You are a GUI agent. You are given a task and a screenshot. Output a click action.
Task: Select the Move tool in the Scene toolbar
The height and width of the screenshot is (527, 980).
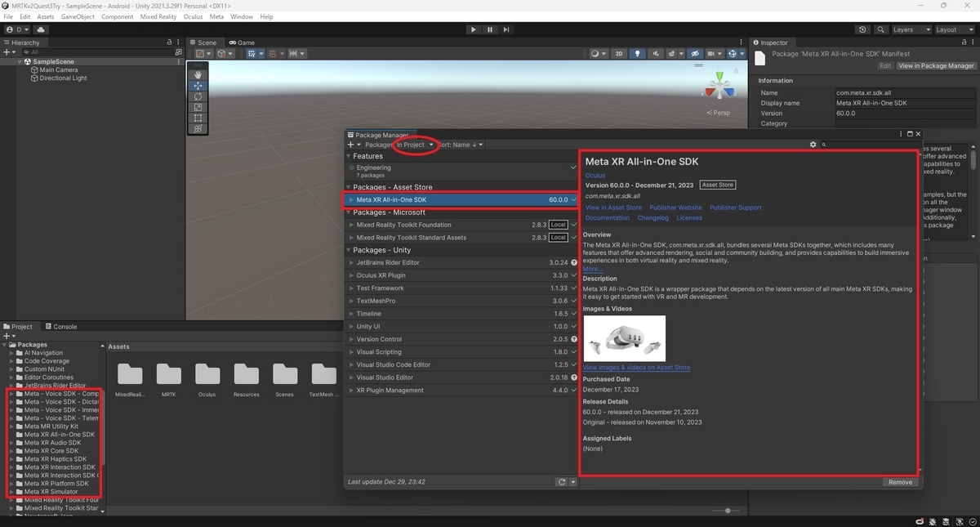coord(198,86)
